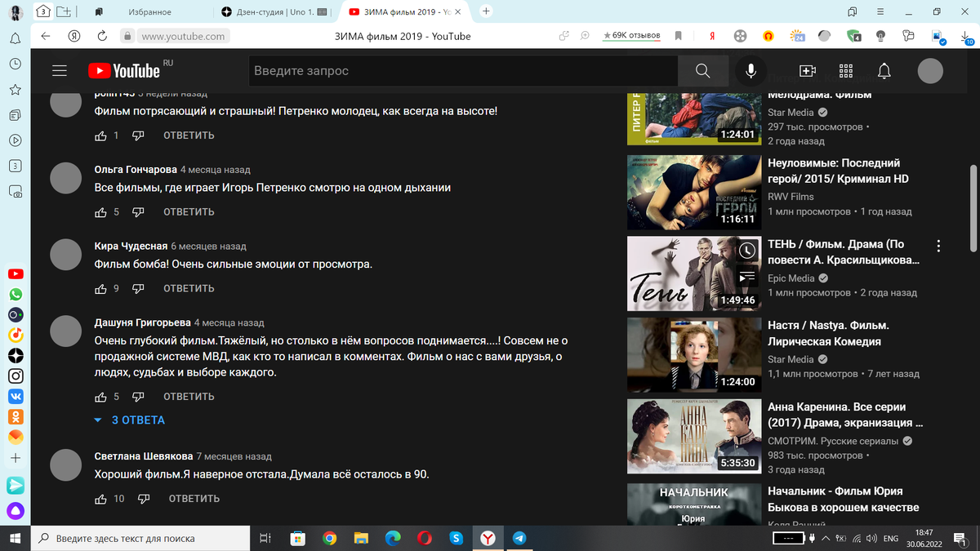Show hidden system tray icons

click(826, 539)
